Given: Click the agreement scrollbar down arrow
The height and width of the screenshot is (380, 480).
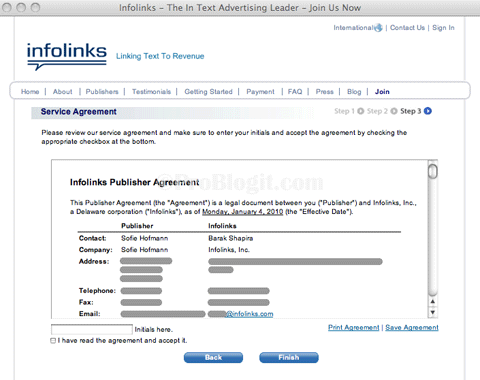Looking at the screenshot, I should pyautogui.click(x=433, y=312).
